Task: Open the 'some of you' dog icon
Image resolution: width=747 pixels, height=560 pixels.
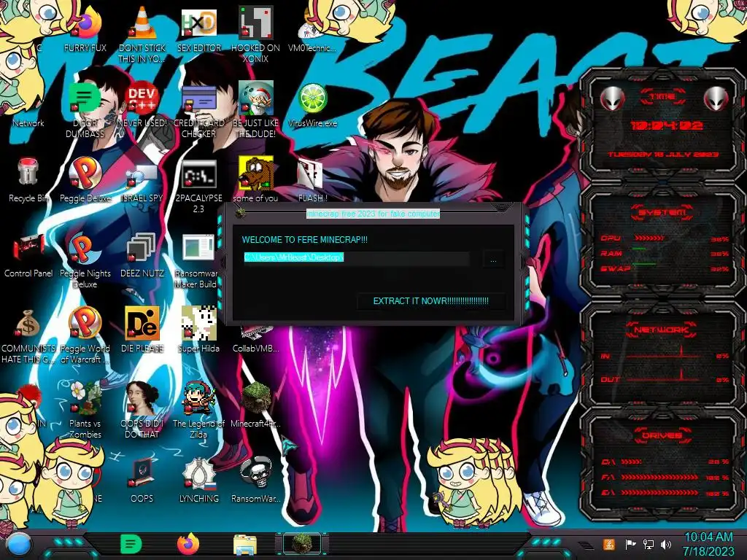Action: pyautogui.click(x=256, y=174)
